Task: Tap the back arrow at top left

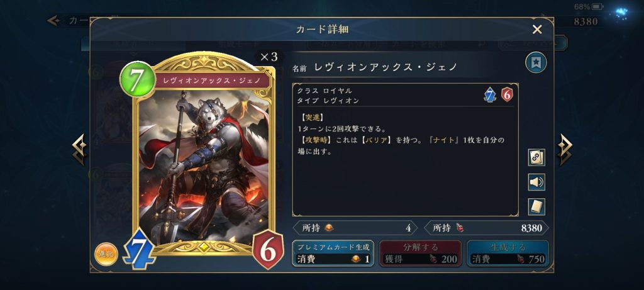Action: click(x=54, y=21)
